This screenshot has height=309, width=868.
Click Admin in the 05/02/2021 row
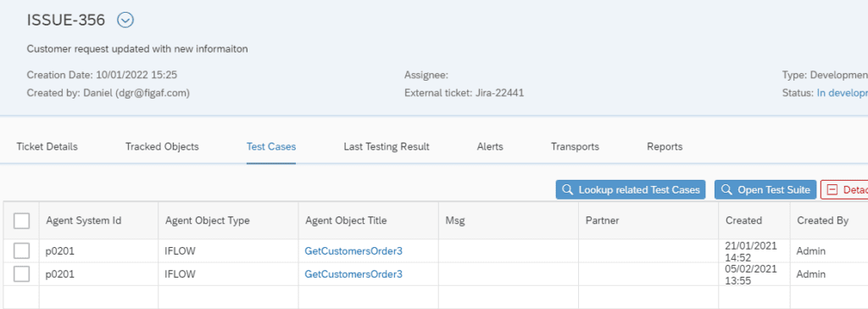pyautogui.click(x=811, y=274)
